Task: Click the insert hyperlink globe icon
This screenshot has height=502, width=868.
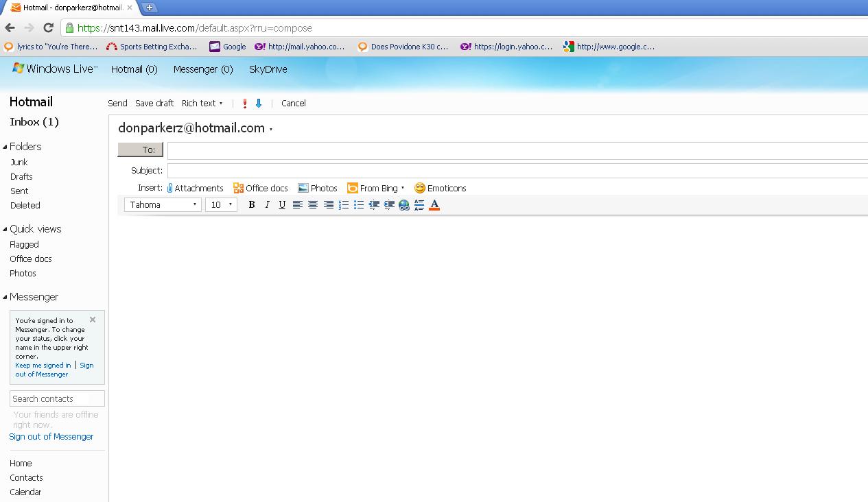Action: click(x=404, y=205)
